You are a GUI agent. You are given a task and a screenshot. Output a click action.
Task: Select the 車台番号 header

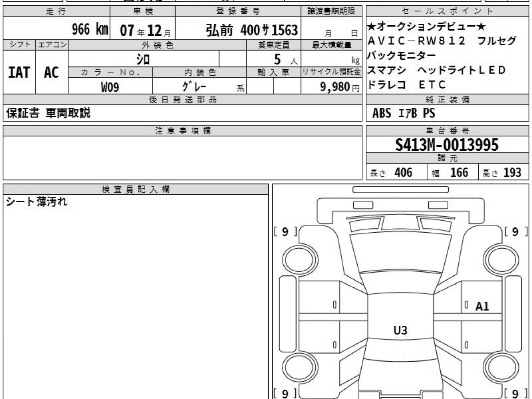pyautogui.click(x=447, y=131)
